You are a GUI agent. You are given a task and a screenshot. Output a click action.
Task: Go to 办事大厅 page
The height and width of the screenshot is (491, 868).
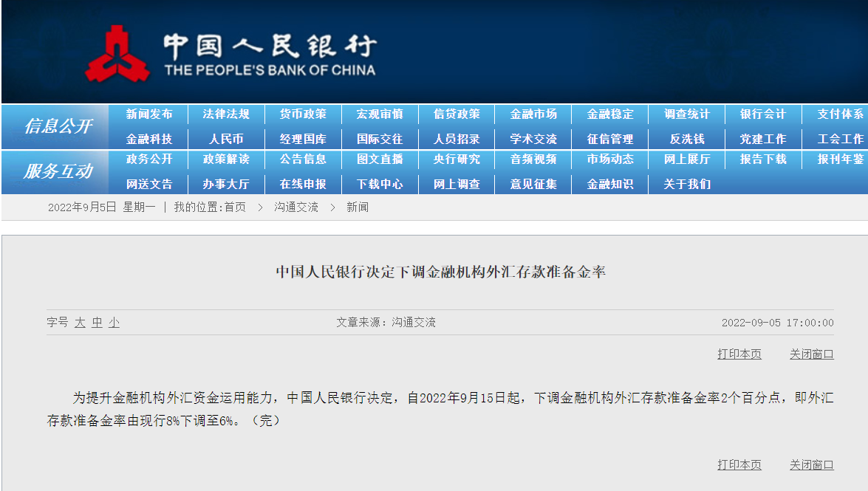click(x=226, y=184)
